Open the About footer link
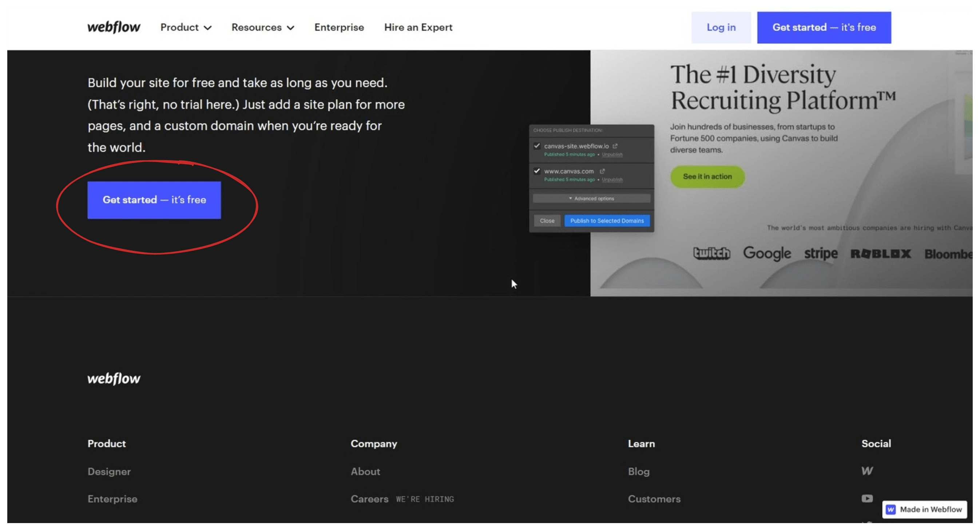980x530 pixels. (x=365, y=471)
